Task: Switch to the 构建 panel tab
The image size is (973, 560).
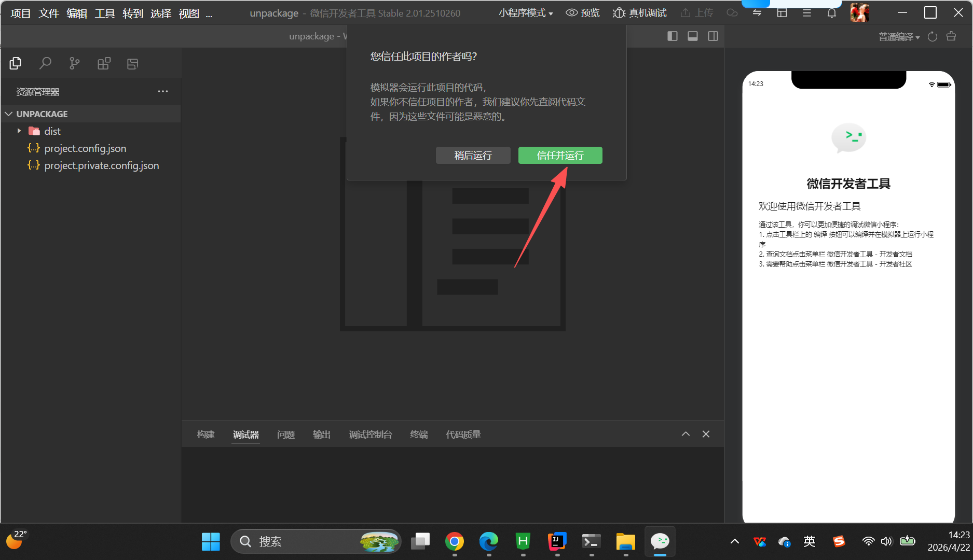Action: [x=205, y=435]
